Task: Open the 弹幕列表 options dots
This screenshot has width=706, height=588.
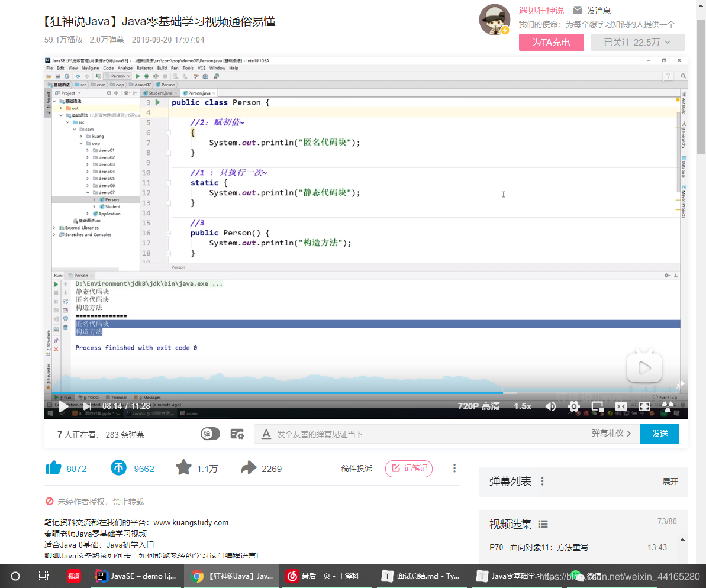Action: coord(542,482)
